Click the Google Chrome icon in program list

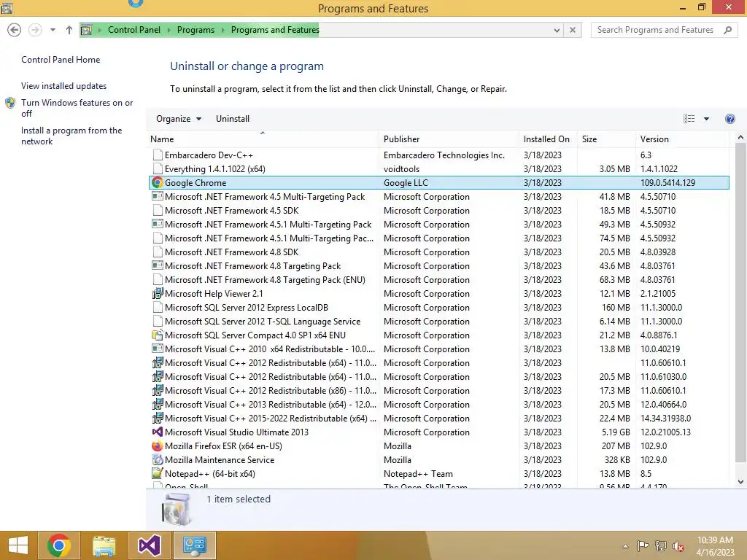pyautogui.click(x=158, y=183)
